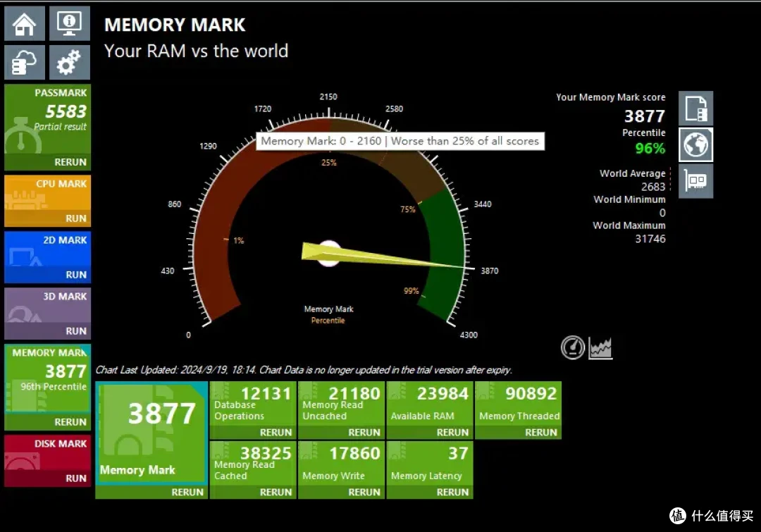Click the green 96% percentile value
The height and width of the screenshot is (532, 761).
(650, 148)
